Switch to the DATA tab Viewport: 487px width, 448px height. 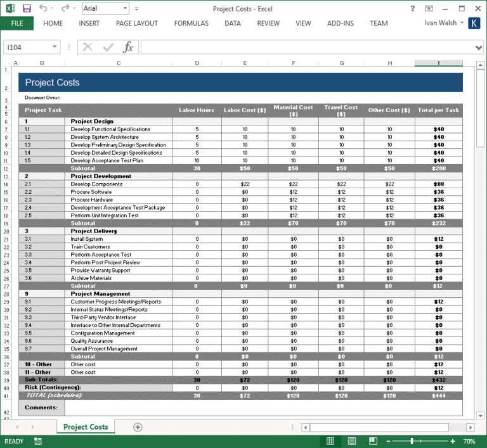(x=233, y=23)
